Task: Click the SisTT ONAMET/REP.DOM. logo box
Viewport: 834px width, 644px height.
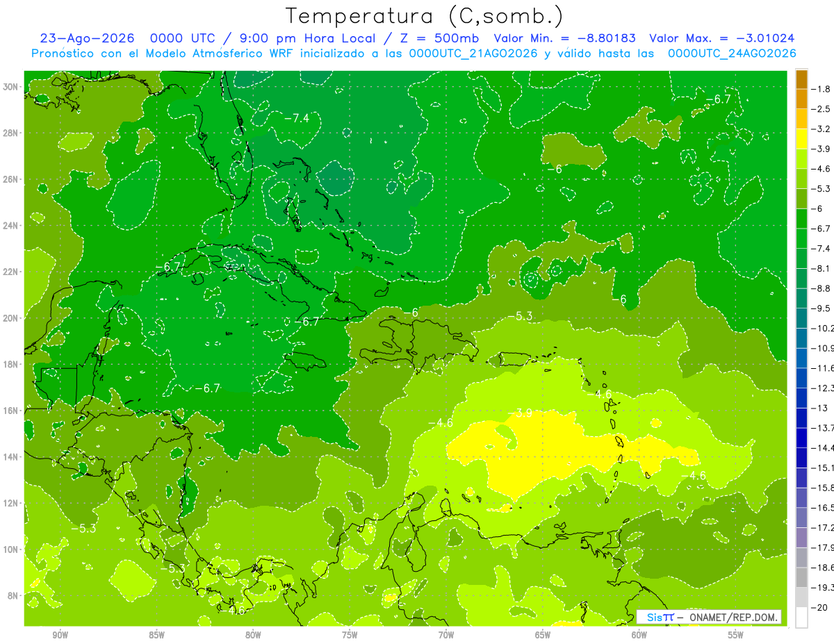Action: click(x=709, y=617)
